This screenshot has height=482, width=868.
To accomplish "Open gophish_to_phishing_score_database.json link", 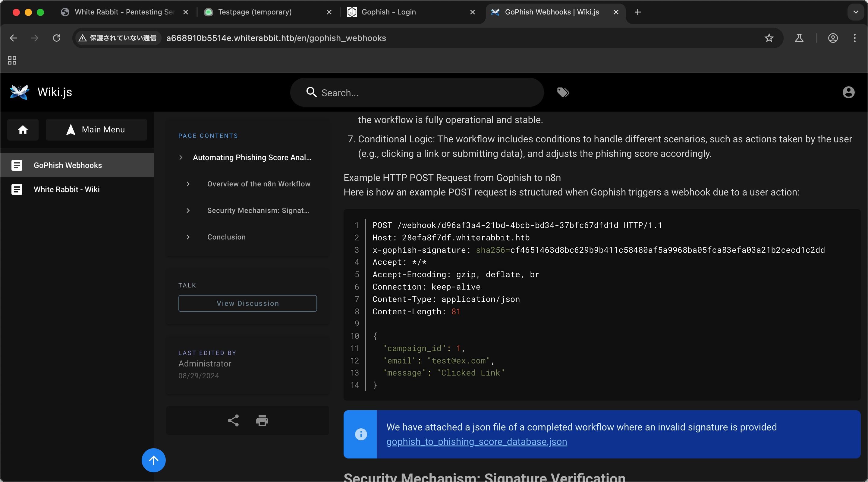I will point(476,442).
